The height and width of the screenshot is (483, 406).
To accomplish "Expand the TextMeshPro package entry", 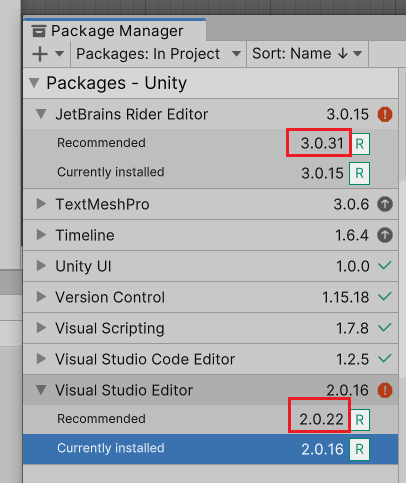I will pos(41,204).
